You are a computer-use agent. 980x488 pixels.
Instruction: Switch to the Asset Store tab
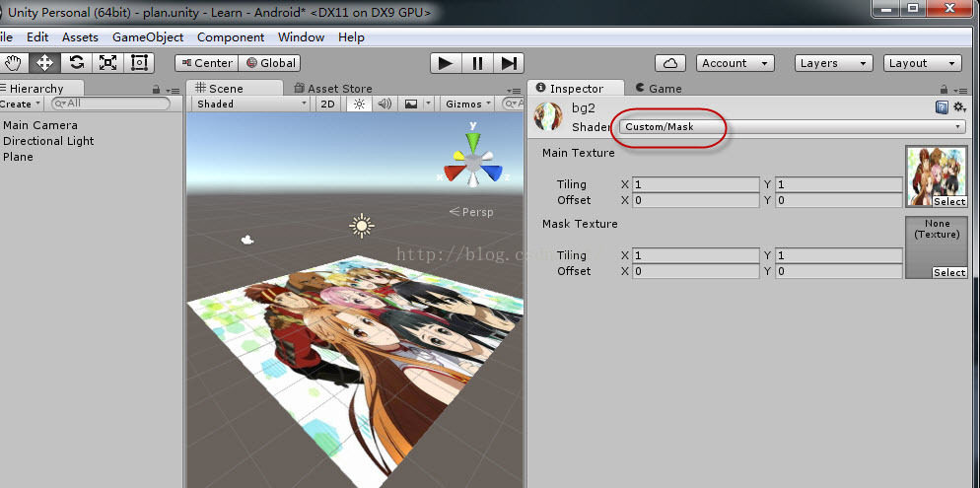pos(333,88)
